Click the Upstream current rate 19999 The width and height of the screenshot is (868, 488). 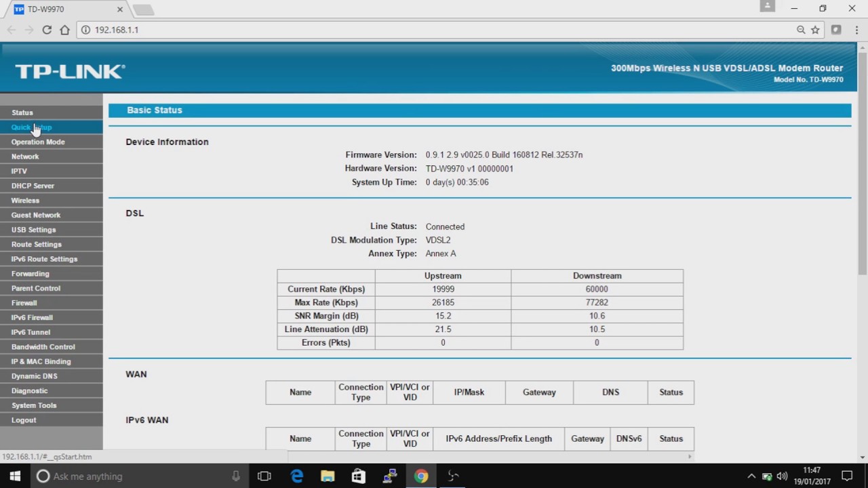pyautogui.click(x=443, y=289)
